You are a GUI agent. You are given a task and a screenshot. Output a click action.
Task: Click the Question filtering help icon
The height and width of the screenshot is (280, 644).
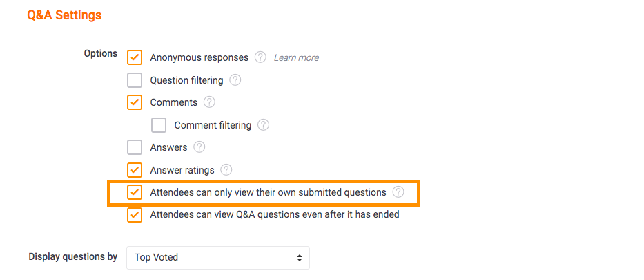coord(235,80)
